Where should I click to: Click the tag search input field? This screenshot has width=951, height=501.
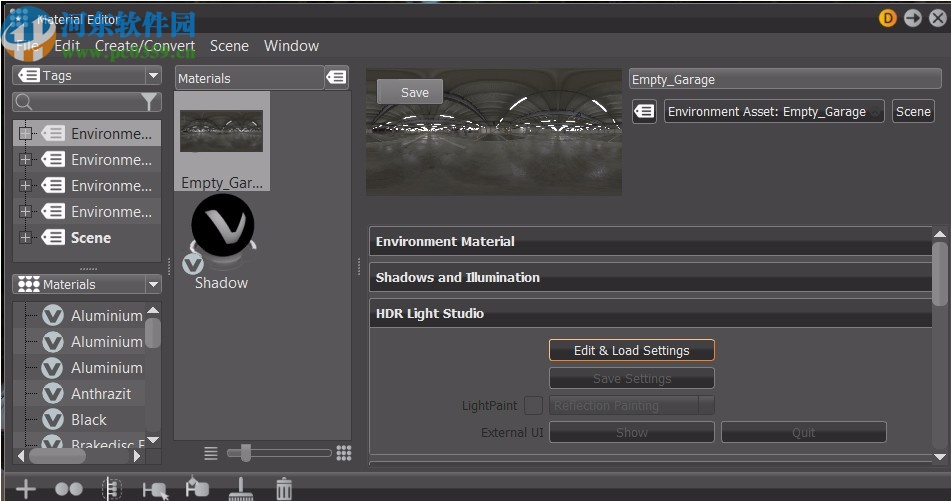click(87, 102)
